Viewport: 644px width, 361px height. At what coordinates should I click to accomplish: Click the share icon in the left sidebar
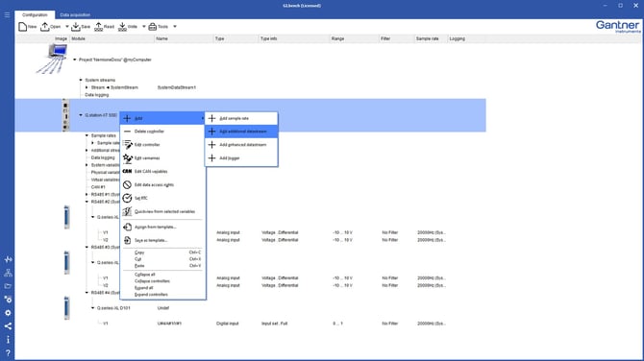[x=8, y=326]
